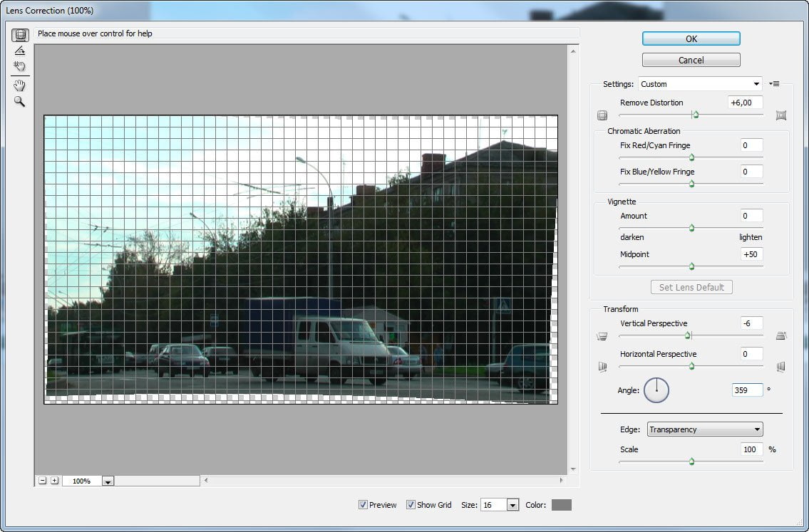Select the Straighten tool

20,51
